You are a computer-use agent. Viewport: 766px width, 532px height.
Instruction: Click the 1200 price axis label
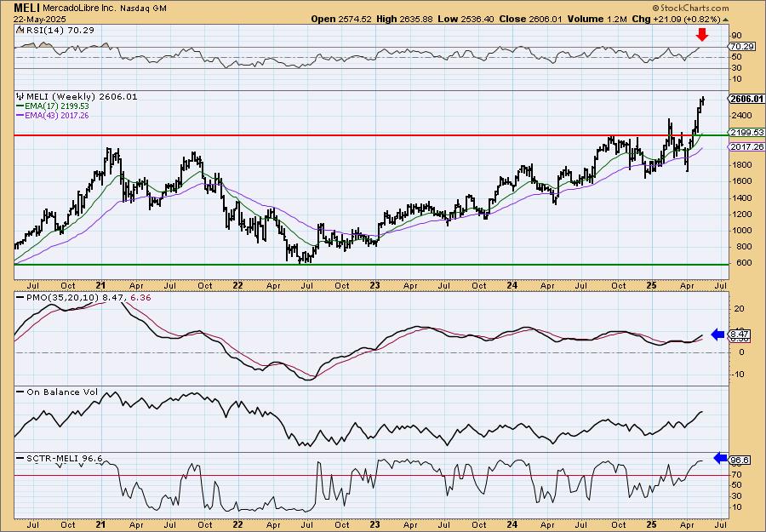coord(741,214)
